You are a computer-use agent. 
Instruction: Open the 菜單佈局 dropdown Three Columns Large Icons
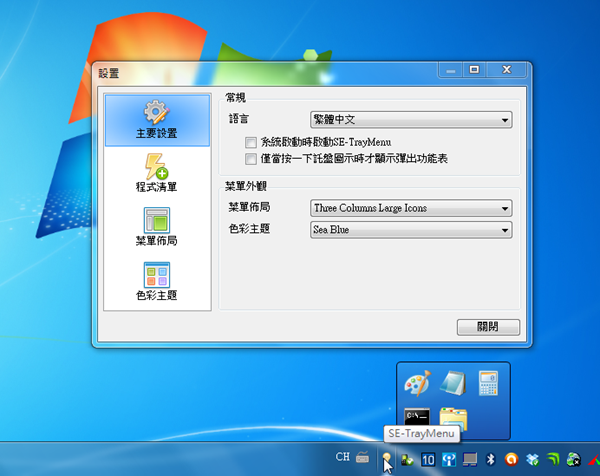click(x=411, y=208)
